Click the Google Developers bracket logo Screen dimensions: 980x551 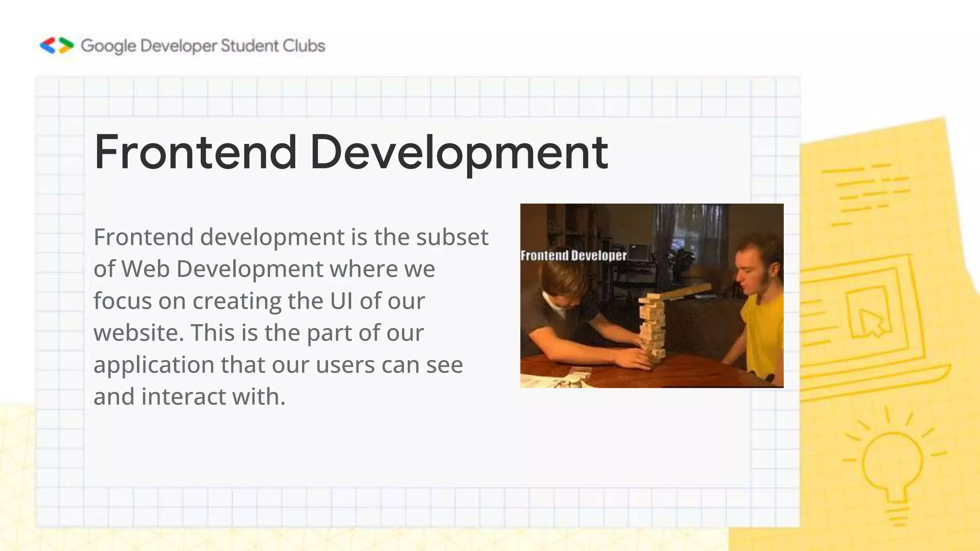pyautogui.click(x=57, y=45)
